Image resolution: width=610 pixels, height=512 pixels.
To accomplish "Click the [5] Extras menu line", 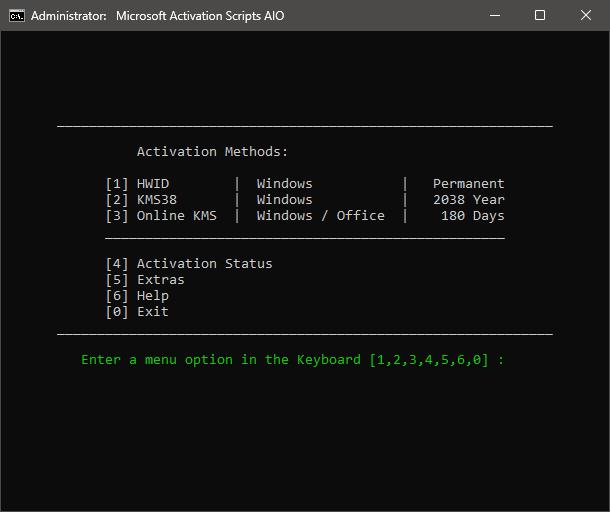I will pyautogui.click(x=145, y=280).
